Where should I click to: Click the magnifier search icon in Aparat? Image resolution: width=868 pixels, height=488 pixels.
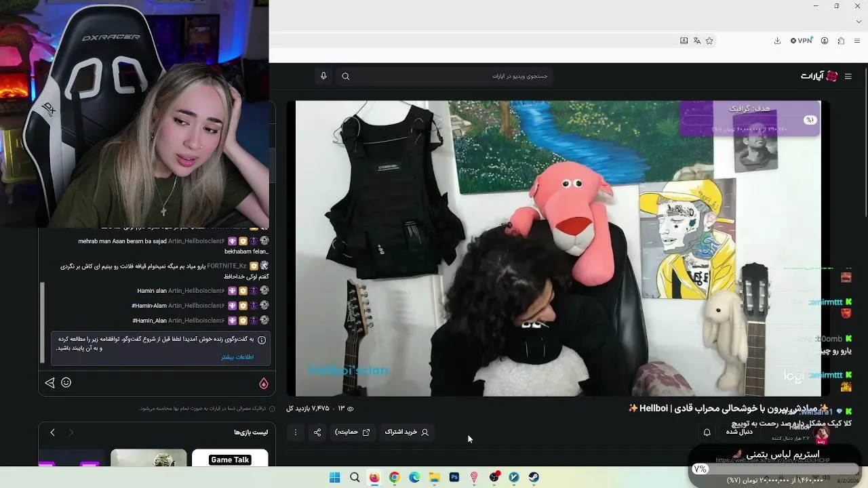[x=346, y=77]
